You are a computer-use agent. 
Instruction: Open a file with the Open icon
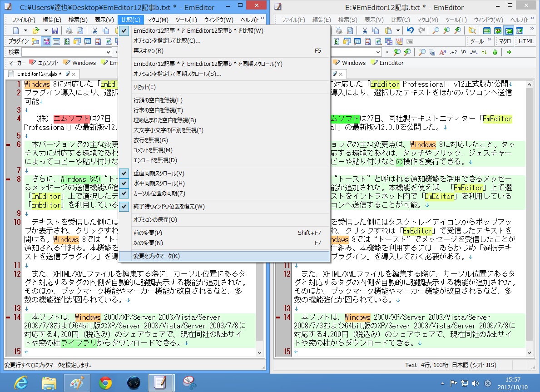point(35,30)
